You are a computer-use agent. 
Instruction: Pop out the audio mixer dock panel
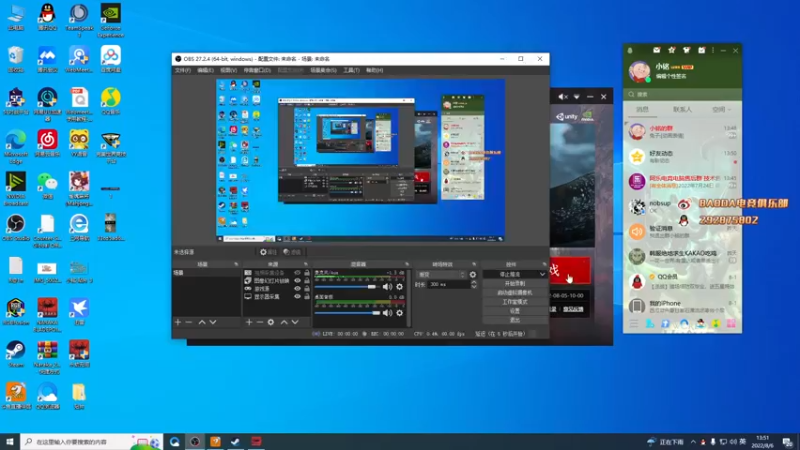pos(407,264)
